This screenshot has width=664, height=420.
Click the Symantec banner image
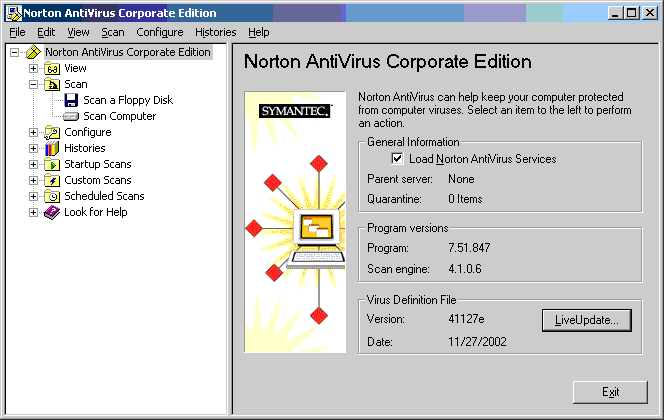tap(295, 222)
